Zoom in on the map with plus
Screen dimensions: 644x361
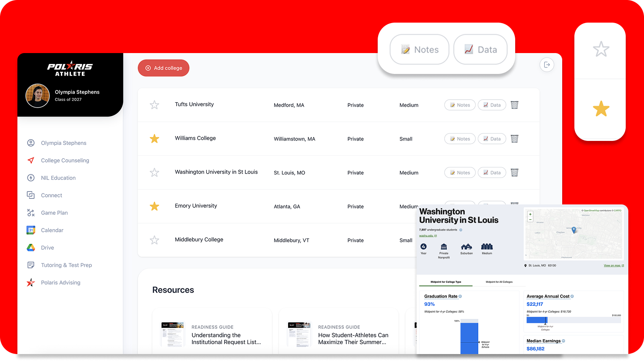[530, 214]
